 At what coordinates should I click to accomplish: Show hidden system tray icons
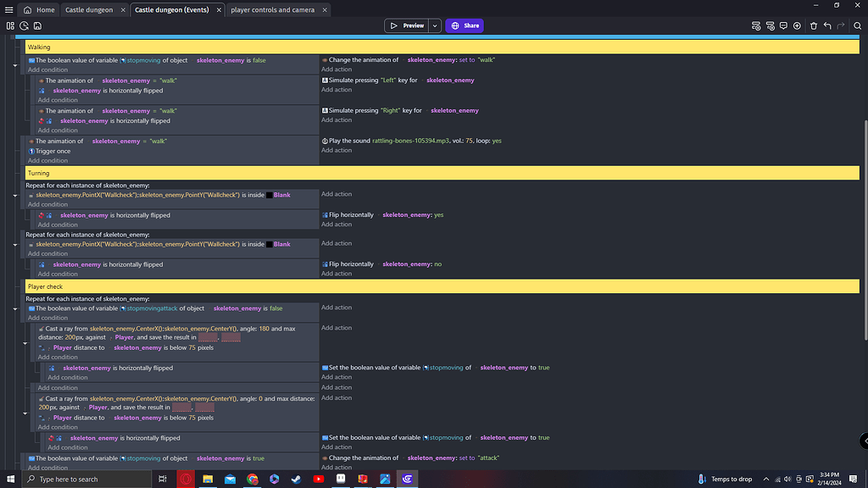[766, 480]
